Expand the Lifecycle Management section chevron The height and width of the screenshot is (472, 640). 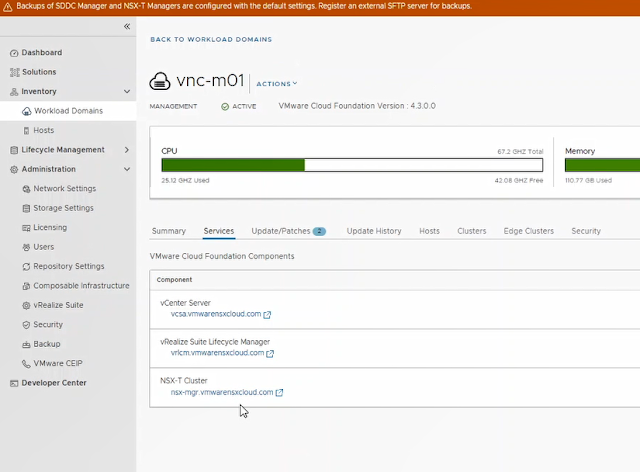tap(127, 150)
